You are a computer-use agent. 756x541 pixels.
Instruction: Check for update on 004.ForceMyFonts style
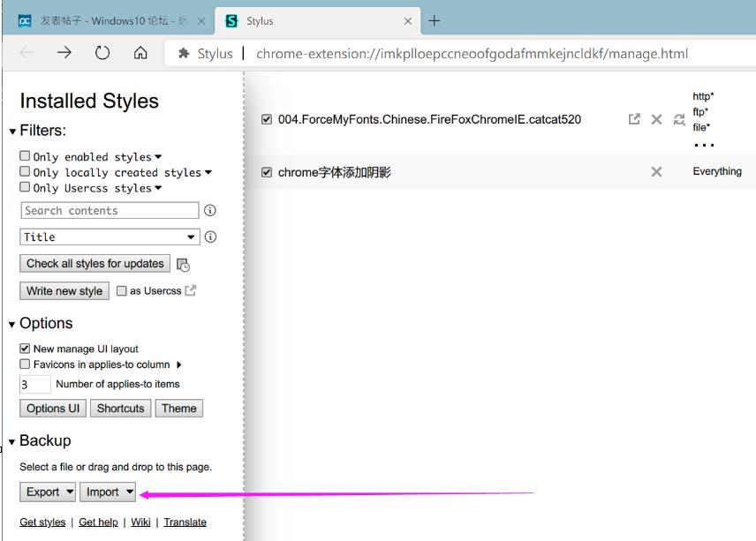pos(679,119)
